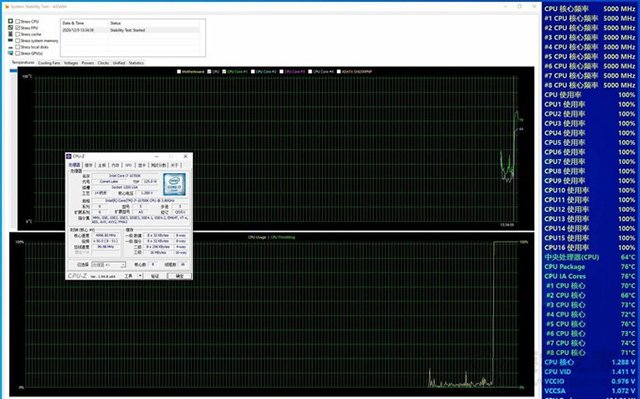The image size is (640, 399).
Task: Switch to the Voltages tab
Action: pos(71,63)
